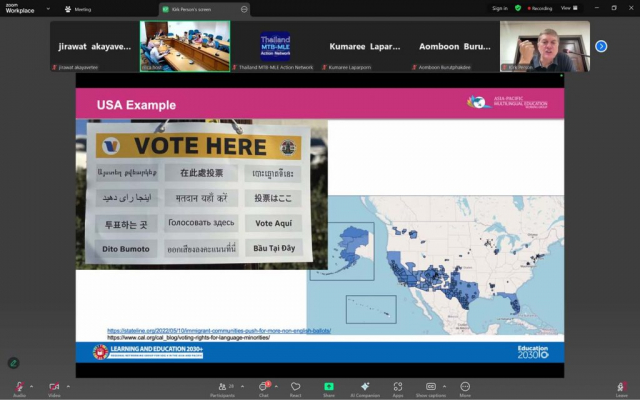Unmute the microphone with the Audio button

19,386
